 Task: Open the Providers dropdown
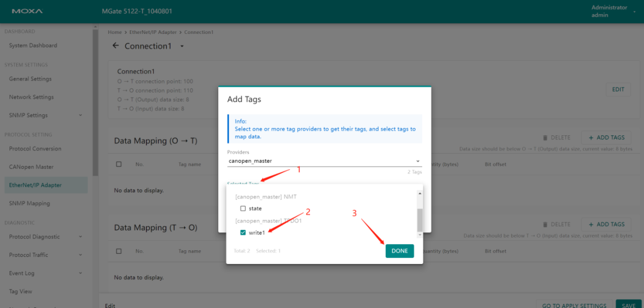click(x=324, y=161)
